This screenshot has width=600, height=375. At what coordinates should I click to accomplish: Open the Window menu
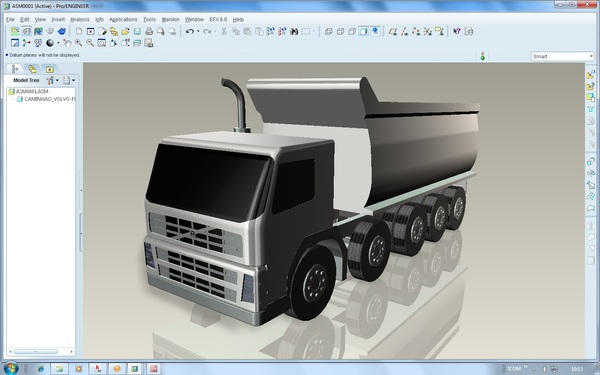click(194, 20)
